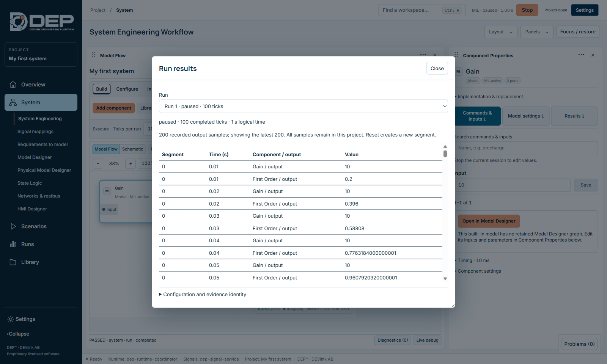Select the Model Flow view toggle

[106, 149]
